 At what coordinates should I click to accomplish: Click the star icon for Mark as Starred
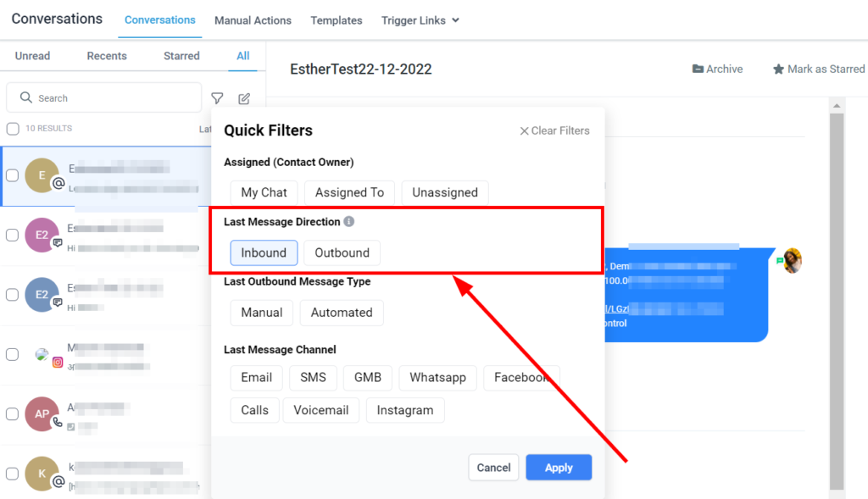pos(778,69)
